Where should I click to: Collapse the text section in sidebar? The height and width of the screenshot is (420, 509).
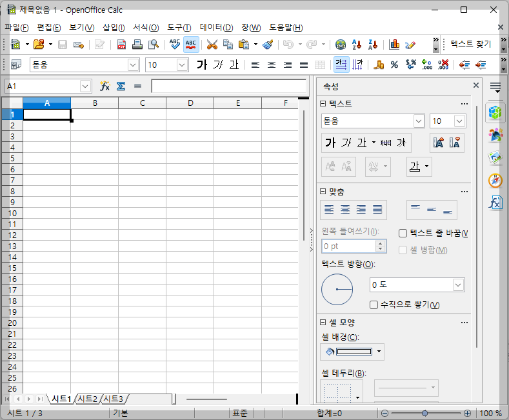(x=323, y=103)
